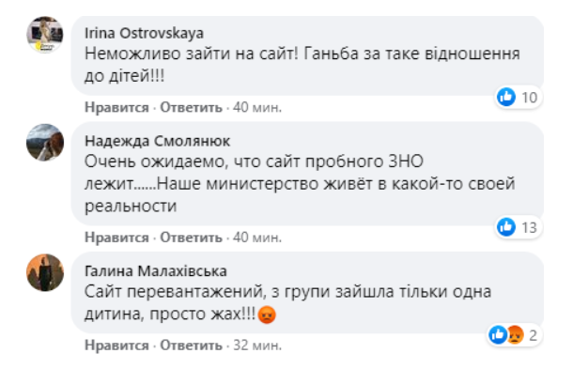Click Нравится under Надежда Смолянюк's comment
This screenshot has height=369, width=588.
click(116, 238)
